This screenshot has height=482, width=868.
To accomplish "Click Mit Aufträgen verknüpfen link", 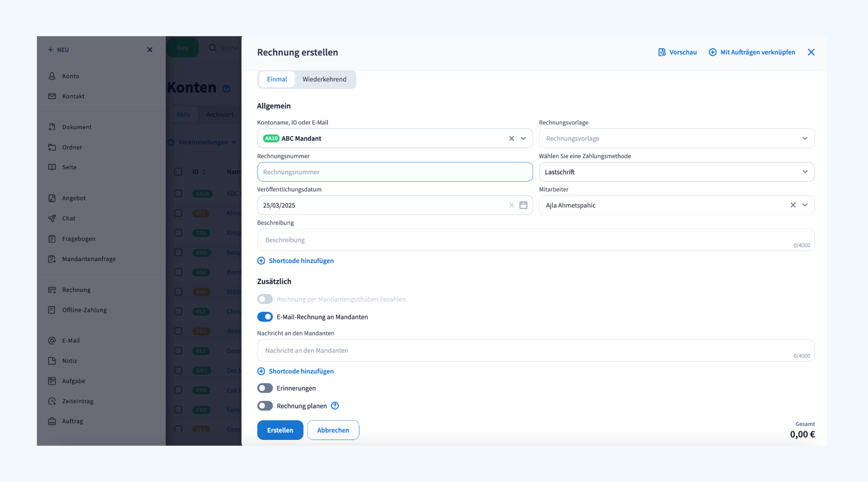I will coord(752,52).
